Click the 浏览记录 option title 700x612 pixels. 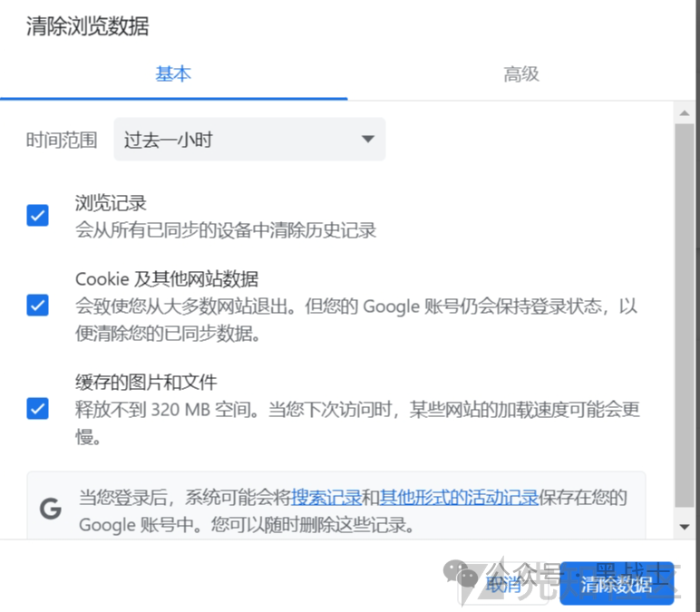pyautogui.click(x=111, y=203)
